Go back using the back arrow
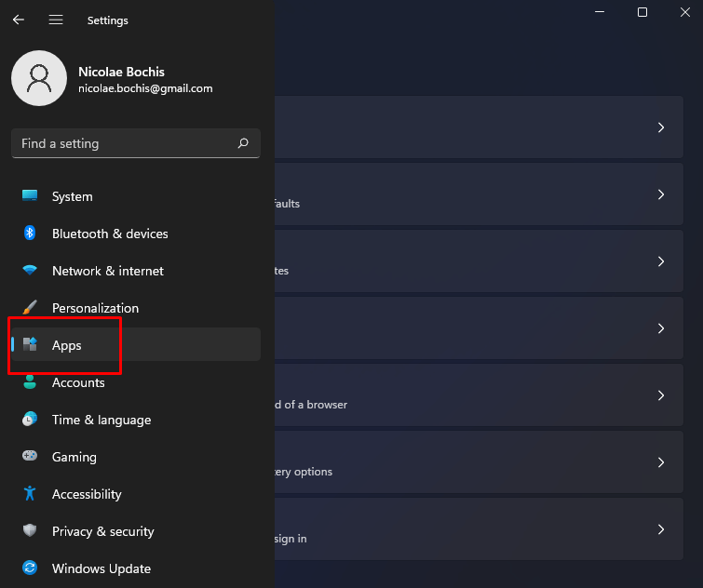This screenshot has width=703, height=588. point(19,20)
